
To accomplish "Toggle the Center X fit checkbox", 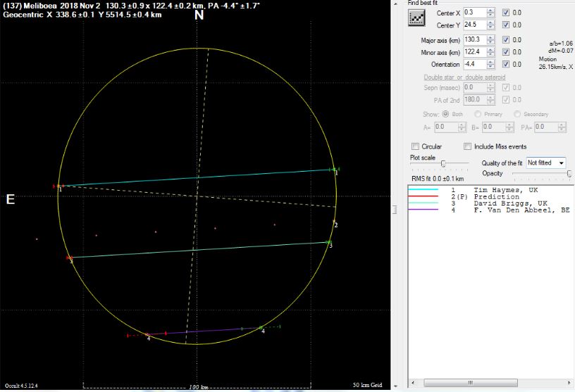I will point(506,13).
